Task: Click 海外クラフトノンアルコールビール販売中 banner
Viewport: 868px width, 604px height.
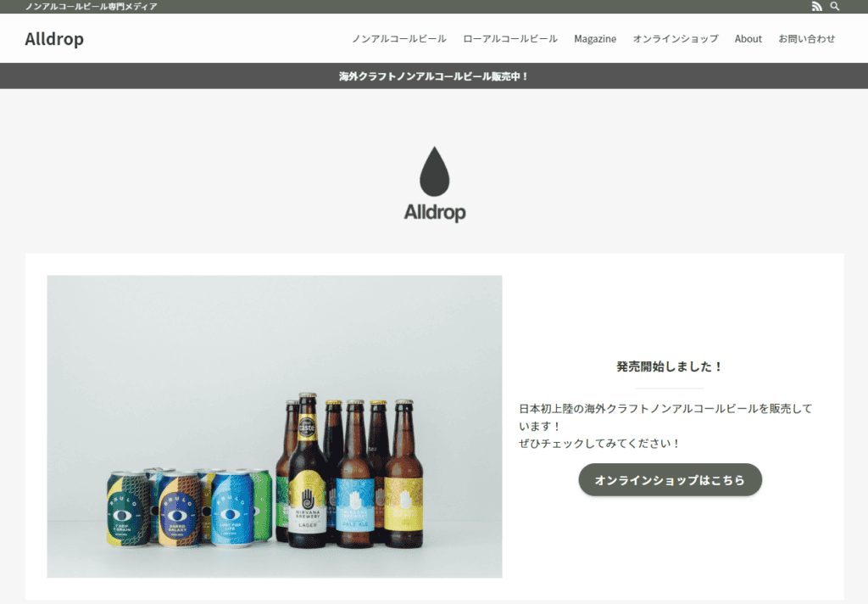Action: click(x=434, y=75)
